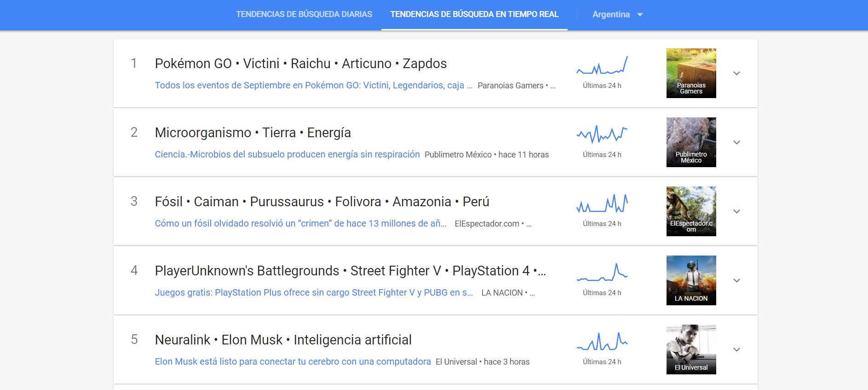Expand the PlayerUnknown's Battlegrounds trend row
This screenshot has height=390, width=868.
[x=736, y=280]
